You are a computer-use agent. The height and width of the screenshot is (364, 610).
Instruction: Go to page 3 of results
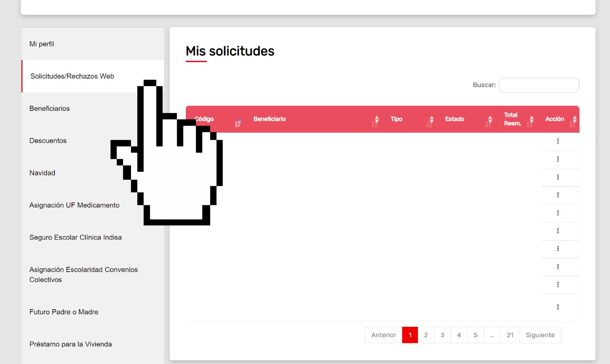click(442, 335)
